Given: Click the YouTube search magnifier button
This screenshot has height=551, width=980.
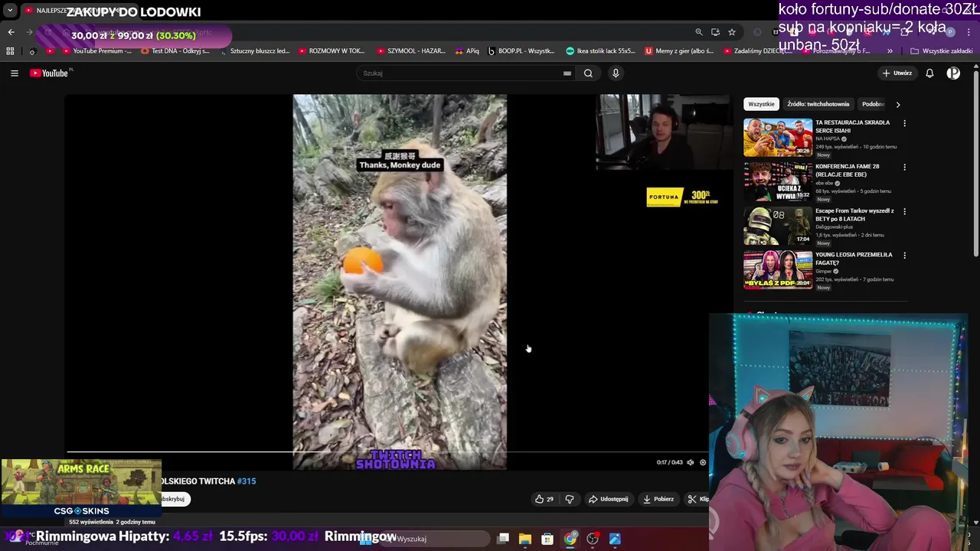Looking at the screenshot, I should 588,73.
